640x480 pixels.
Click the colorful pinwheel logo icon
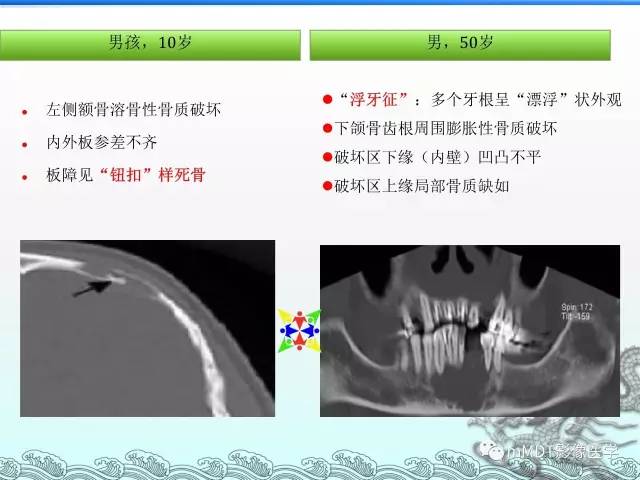pyautogui.click(x=300, y=331)
